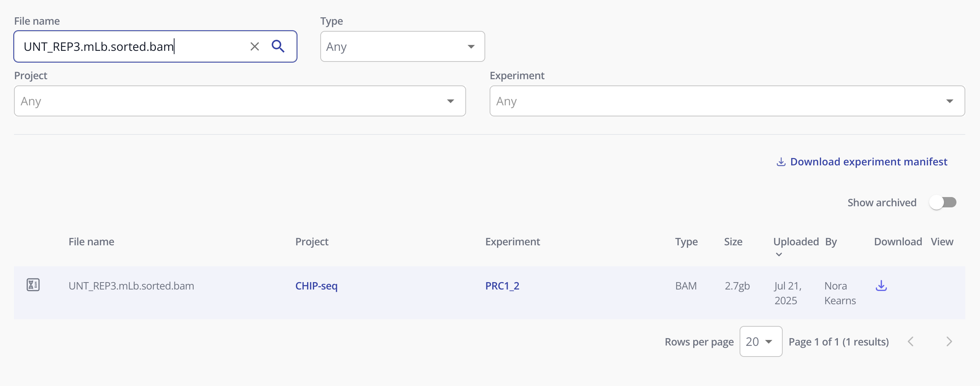Click the BAM file type icon
Image resolution: width=980 pixels, height=386 pixels.
point(33,285)
